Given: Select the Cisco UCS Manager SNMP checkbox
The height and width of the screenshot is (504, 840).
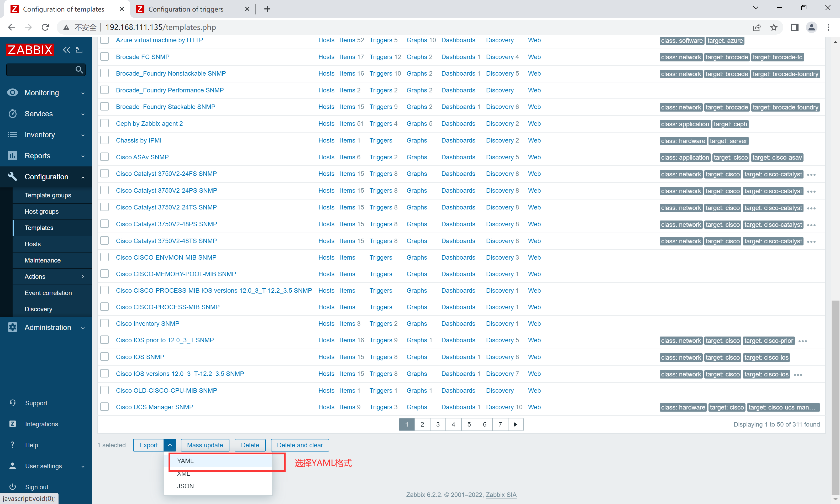Looking at the screenshot, I should tap(104, 407).
